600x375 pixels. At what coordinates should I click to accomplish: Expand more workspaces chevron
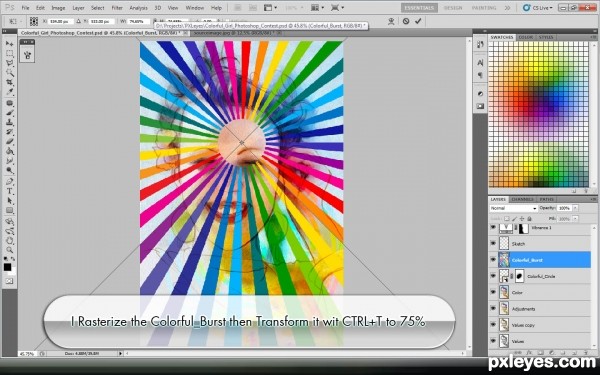507,8
